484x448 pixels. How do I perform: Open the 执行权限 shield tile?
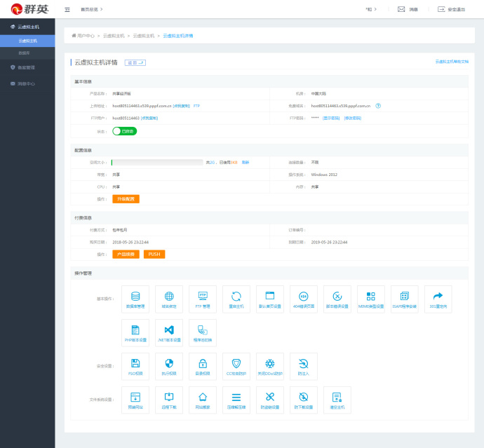pyautogui.click(x=169, y=367)
